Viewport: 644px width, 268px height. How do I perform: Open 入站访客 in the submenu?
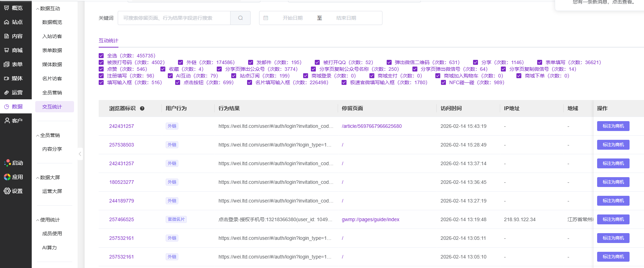click(x=52, y=36)
